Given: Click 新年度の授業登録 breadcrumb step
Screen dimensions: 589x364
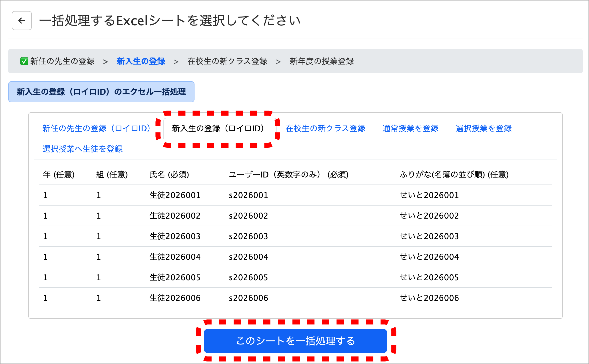Looking at the screenshot, I should pyautogui.click(x=322, y=61).
